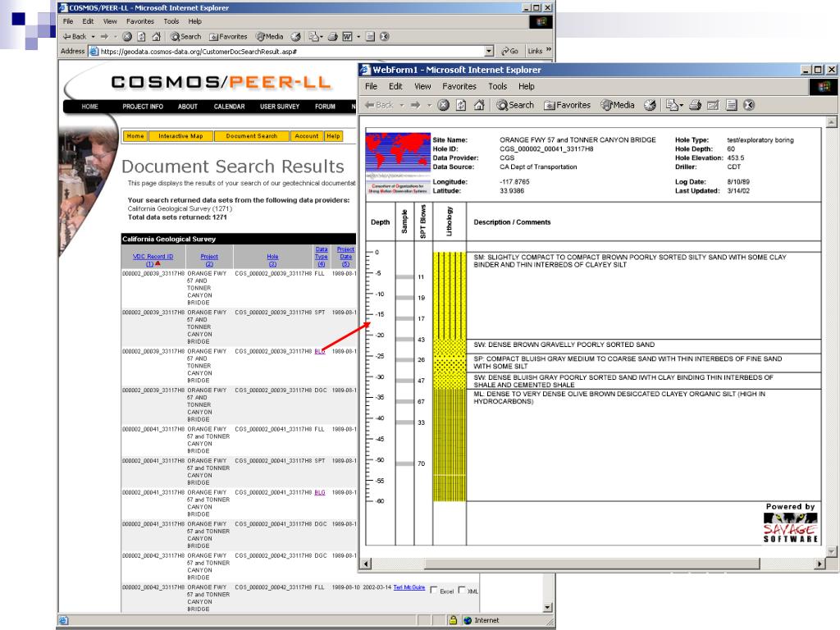Open File menu in WebForm1 window
The height and width of the screenshot is (630, 840).
(372, 86)
